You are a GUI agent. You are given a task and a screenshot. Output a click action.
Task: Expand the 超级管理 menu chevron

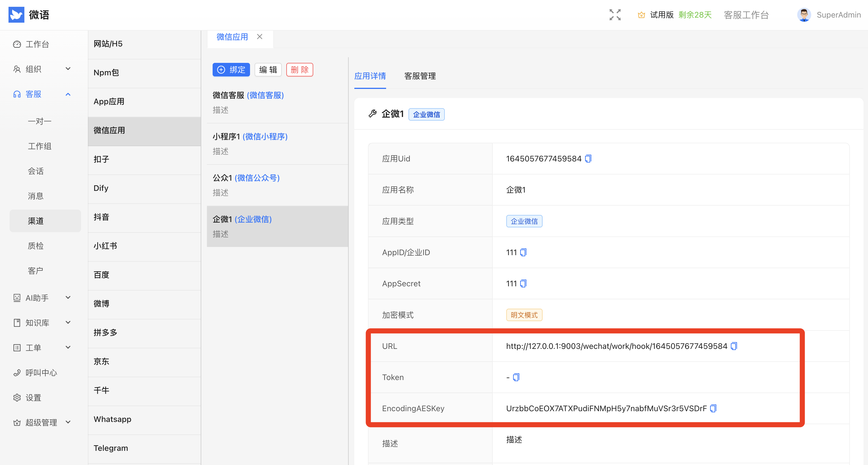(x=68, y=422)
